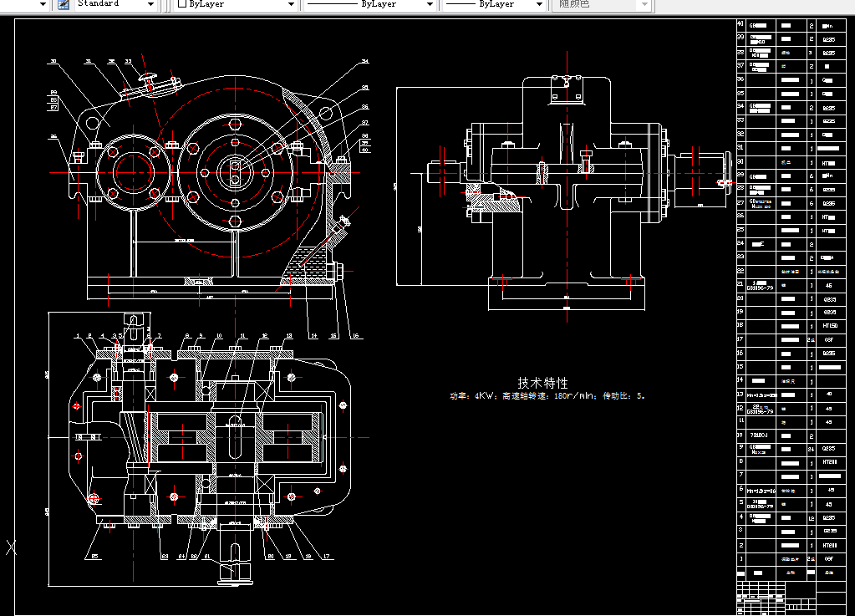The width and height of the screenshot is (855, 616).
Task: Select the 7310CJ cell in parts list
Action: [759, 435]
